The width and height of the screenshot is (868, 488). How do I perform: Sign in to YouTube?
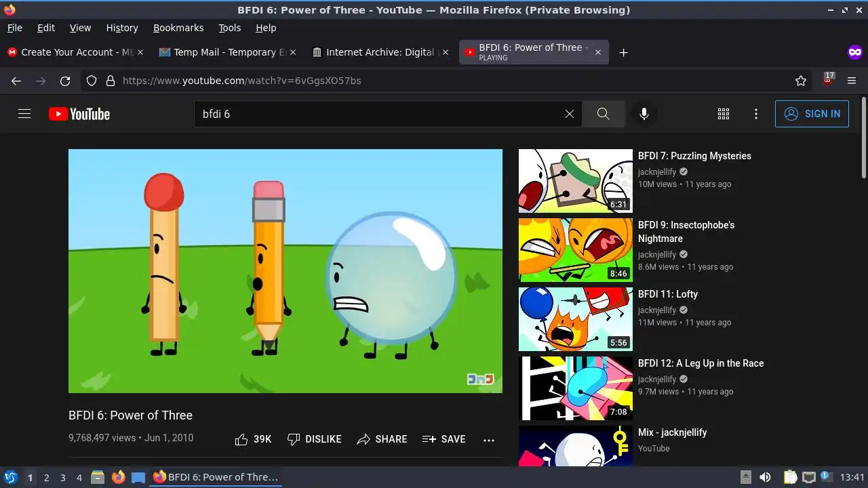pyautogui.click(x=812, y=114)
